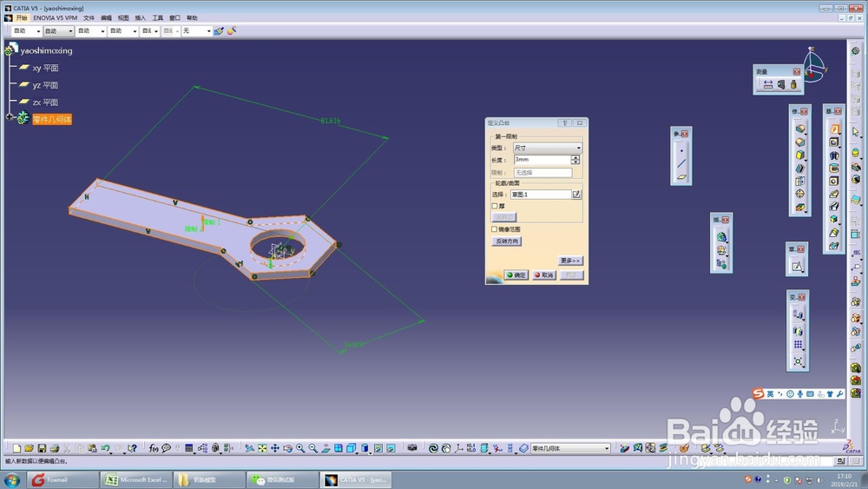This screenshot has height=489, width=868.
Task: Click the Measure Inertia weight icon
Action: 793,84
